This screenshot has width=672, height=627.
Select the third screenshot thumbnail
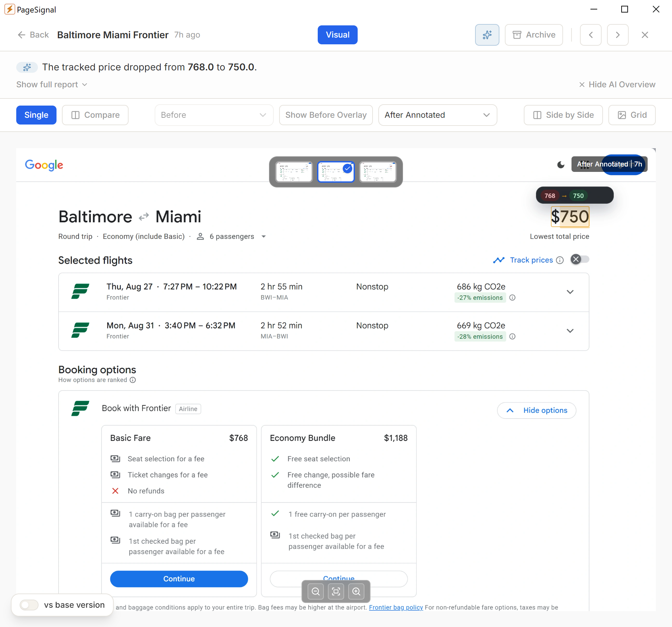click(x=378, y=172)
